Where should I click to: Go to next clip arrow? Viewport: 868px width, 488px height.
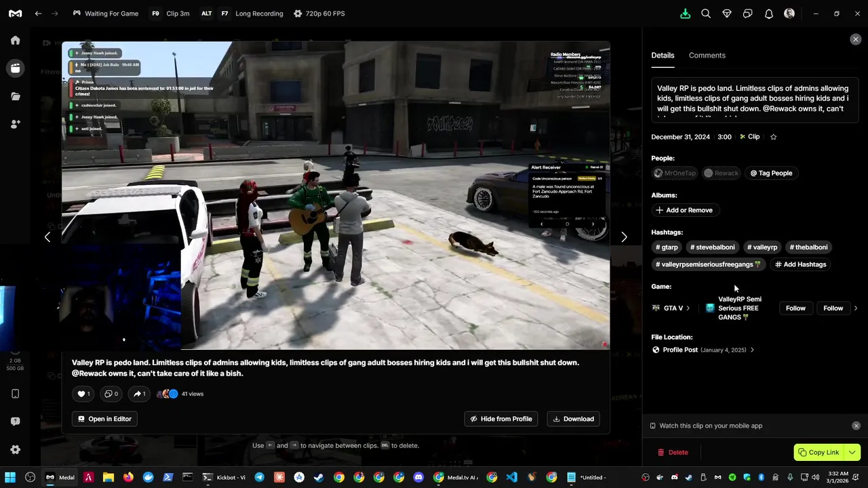coord(624,237)
